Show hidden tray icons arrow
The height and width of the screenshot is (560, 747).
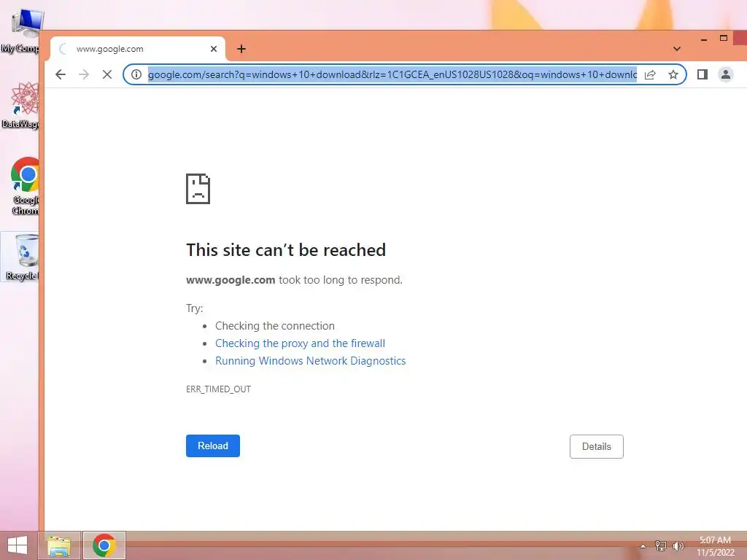[x=643, y=546]
